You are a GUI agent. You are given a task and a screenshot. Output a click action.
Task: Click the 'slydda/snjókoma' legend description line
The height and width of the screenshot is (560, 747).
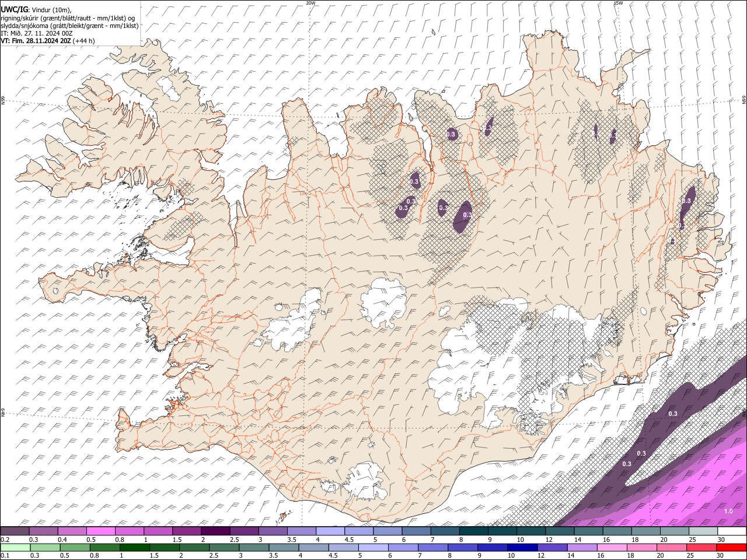click(69, 26)
